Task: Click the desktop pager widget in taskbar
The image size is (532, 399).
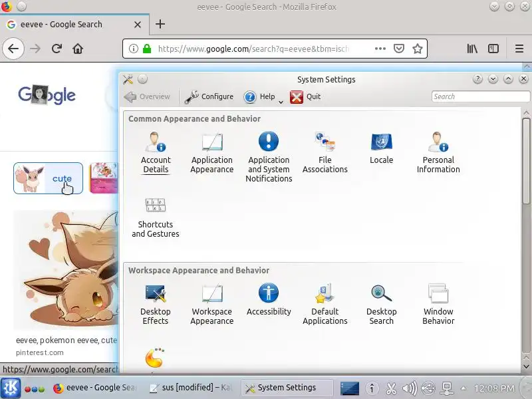Action: (x=350, y=388)
